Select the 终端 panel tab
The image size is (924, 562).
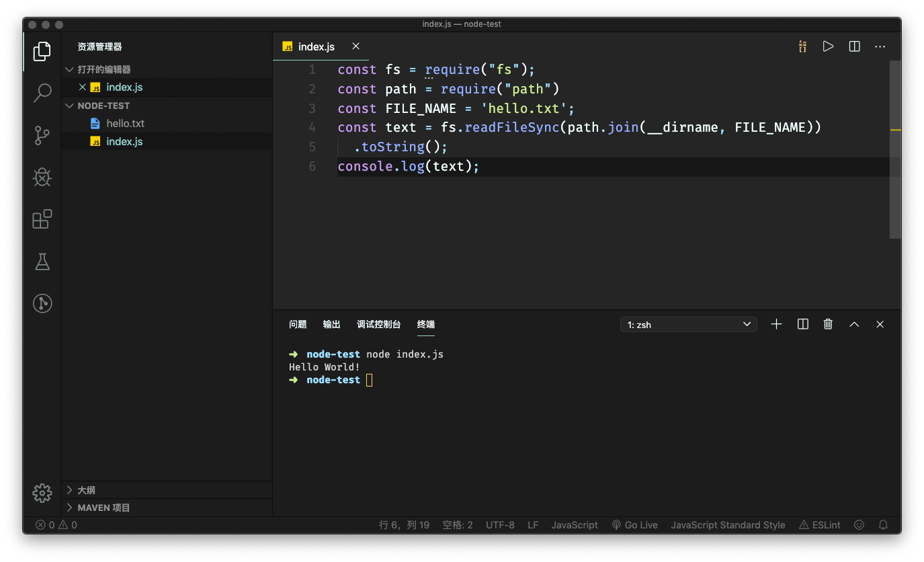tap(426, 324)
